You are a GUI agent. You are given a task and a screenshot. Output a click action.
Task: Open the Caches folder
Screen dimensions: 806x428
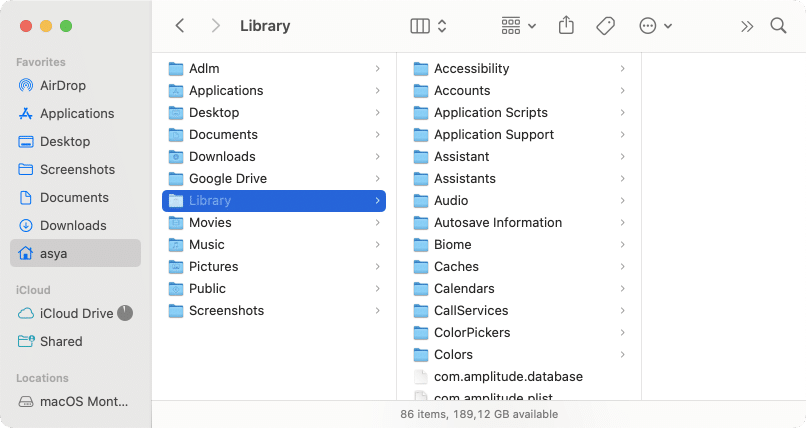(519, 267)
